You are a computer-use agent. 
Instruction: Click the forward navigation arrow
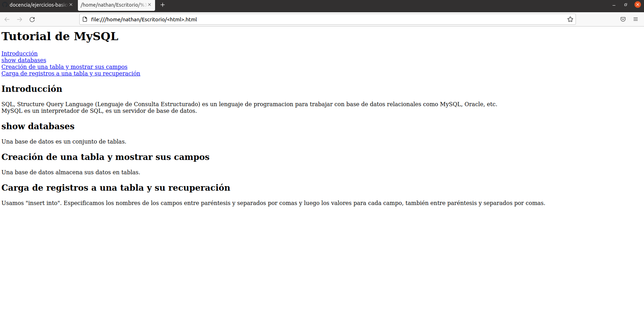(x=20, y=19)
